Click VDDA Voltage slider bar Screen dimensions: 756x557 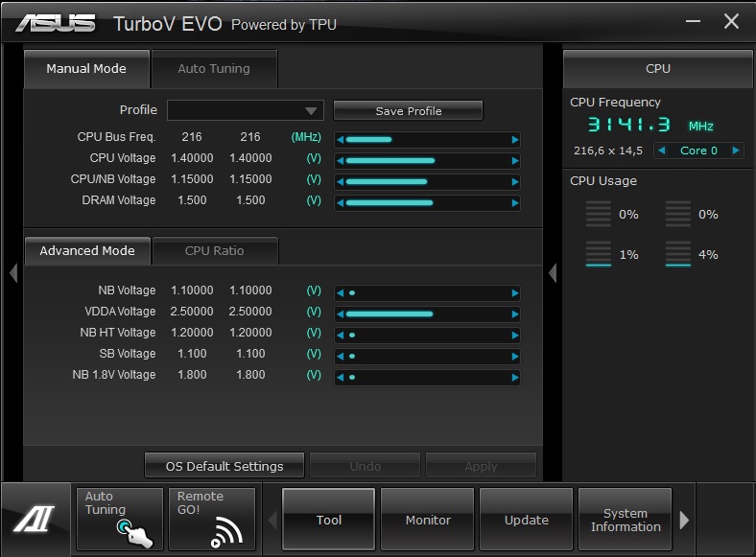pos(427,314)
